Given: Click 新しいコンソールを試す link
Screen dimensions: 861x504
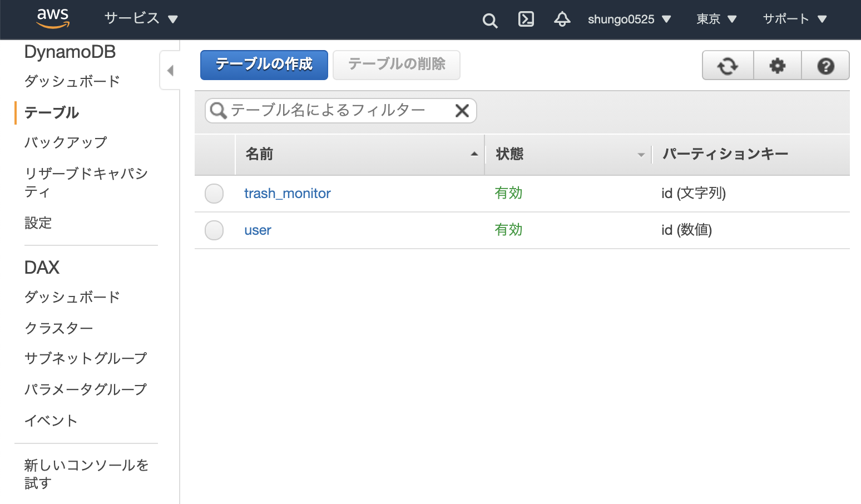Looking at the screenshot, I should 87,474.
